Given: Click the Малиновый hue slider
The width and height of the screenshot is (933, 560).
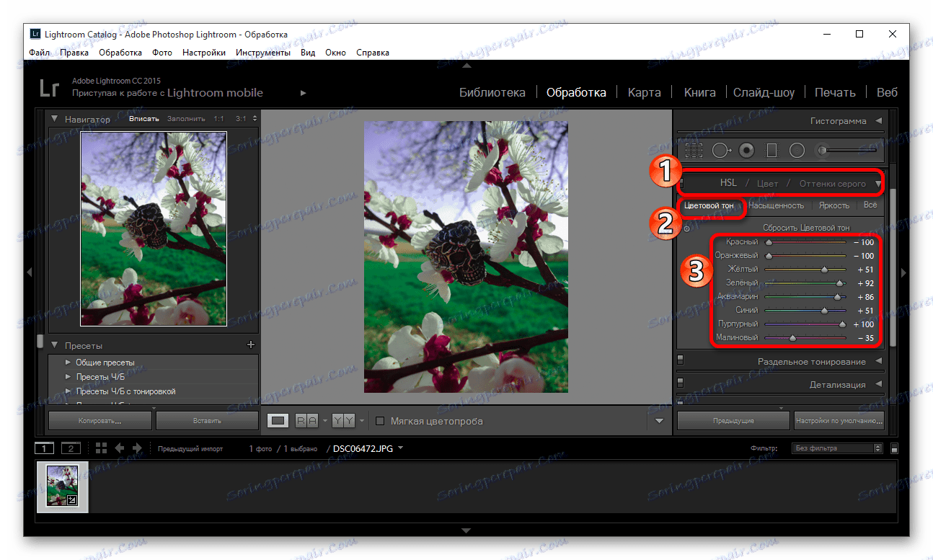Looking at the screenshot, I should pyautogui.click(x=805, y=338).
